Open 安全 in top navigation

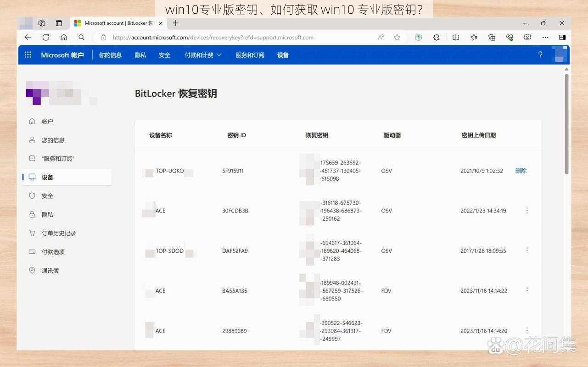164,55
